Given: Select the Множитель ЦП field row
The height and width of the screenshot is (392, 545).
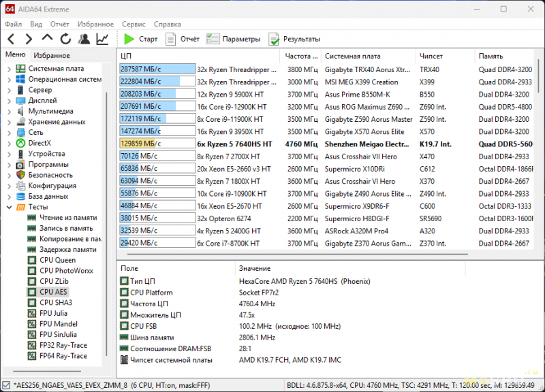Looking at the screenshot, I should point(292,315).
